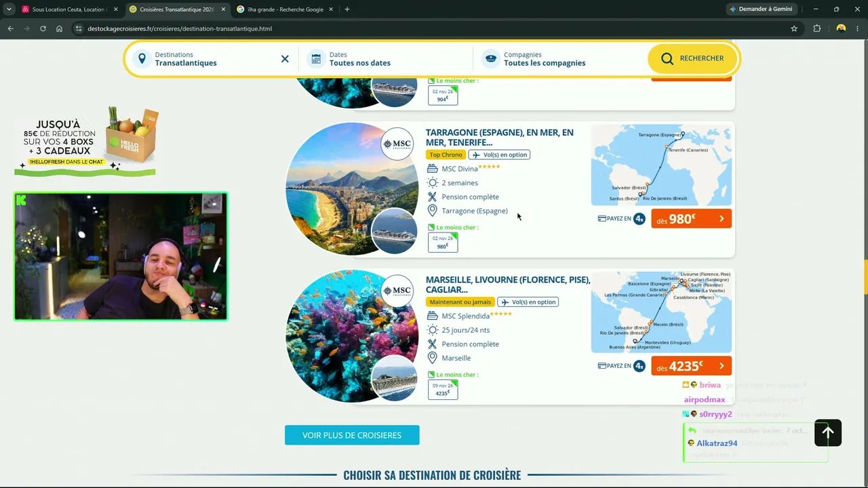Click the black back-to-top arrow button
The width and height of the screenshot is (868, 488).
click(x=828, y=432)
